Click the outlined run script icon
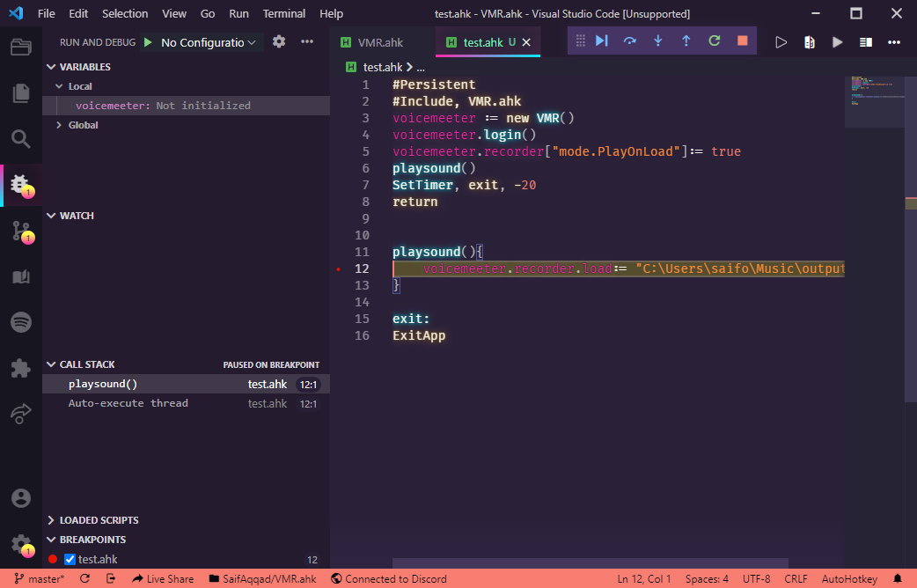Screen dimensions: 917x588 781,42
